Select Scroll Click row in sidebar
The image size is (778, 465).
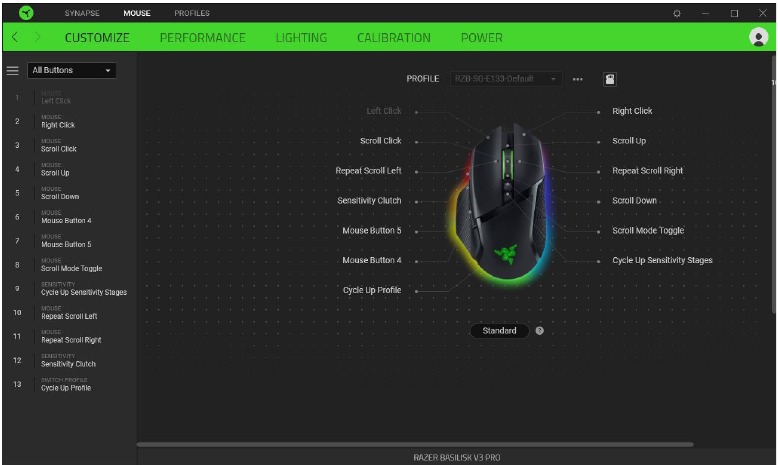pyautogui.click(x=69, y=145)
